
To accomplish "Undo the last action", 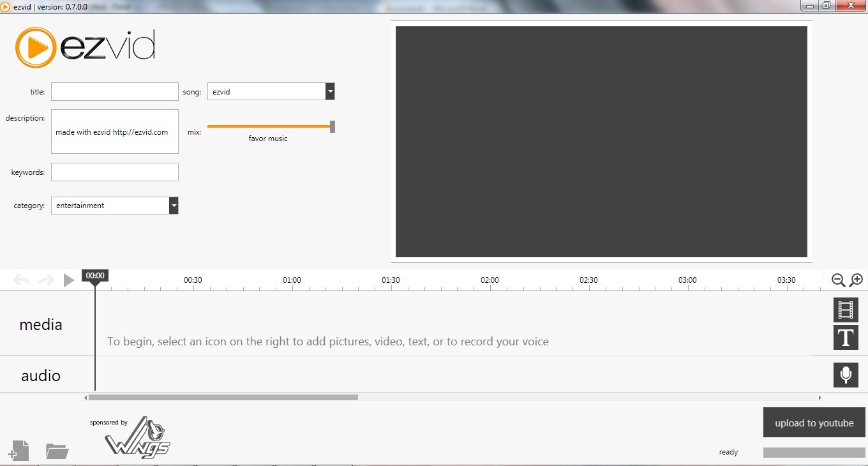I will tap(21, 280).
